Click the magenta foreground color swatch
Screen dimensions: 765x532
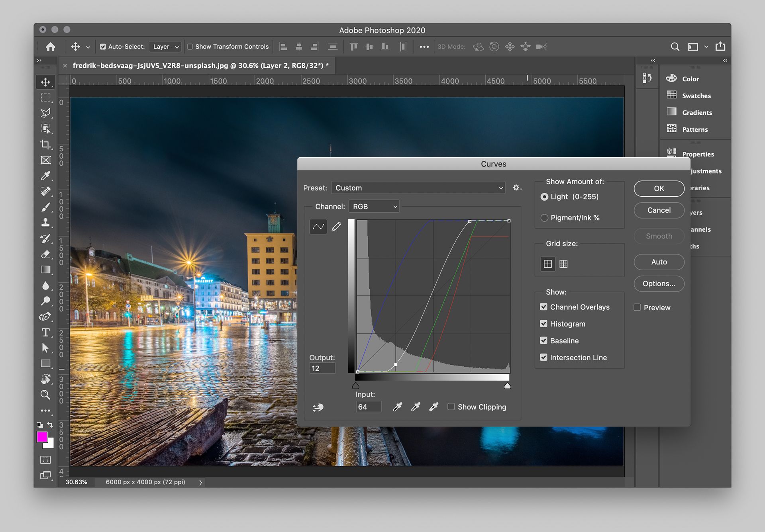pyautogui.click(x=42, y=437)
